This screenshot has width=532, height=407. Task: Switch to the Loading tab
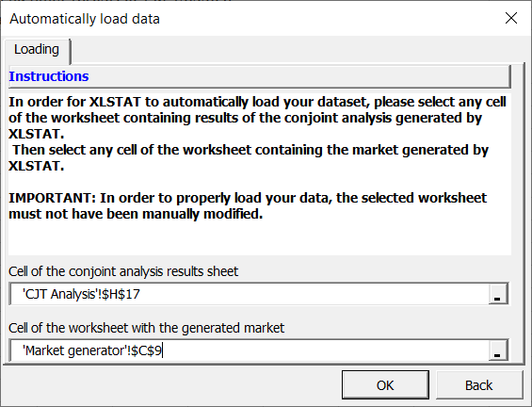click(37, 50)
